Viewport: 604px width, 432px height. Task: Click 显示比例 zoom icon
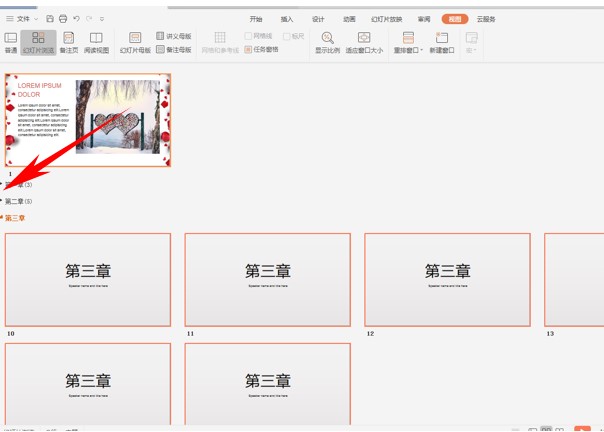click(327, 42)
